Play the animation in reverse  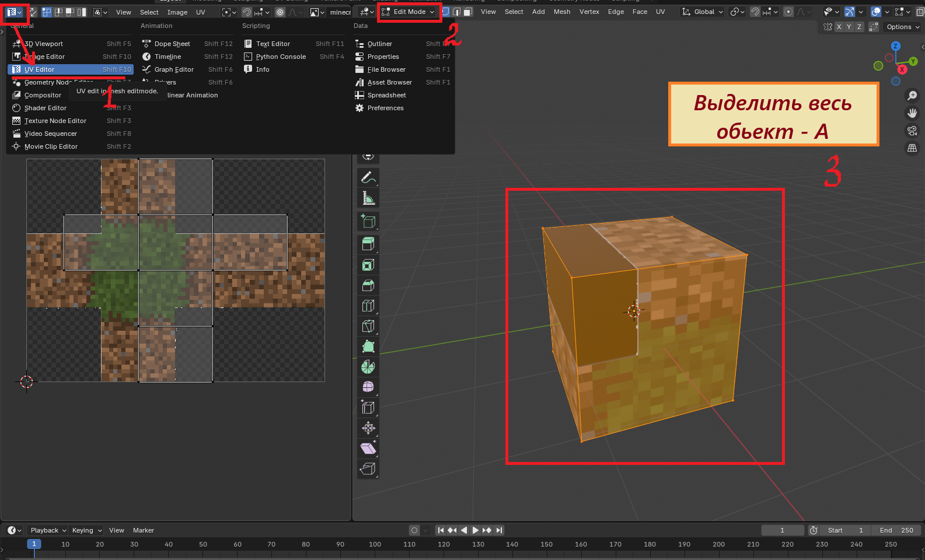pos(464,530)
